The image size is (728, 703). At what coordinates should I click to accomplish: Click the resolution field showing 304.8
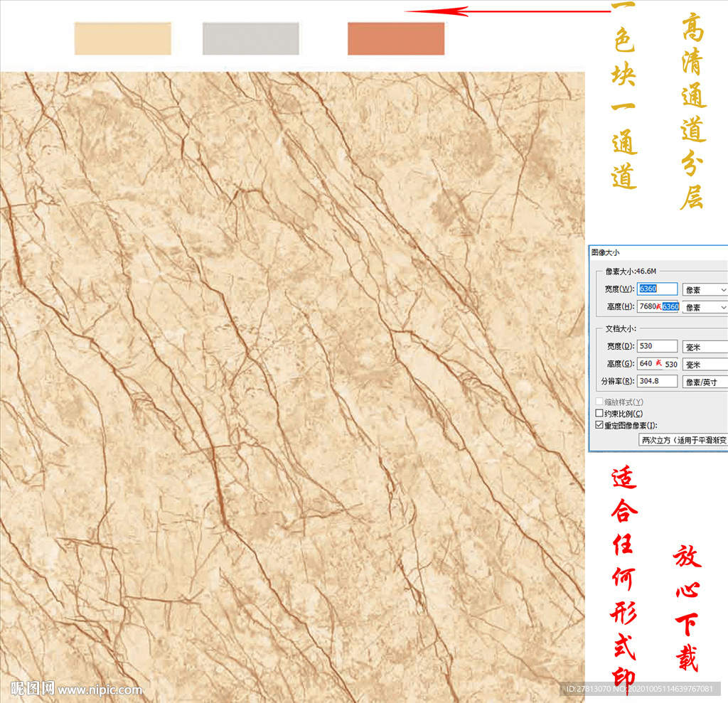[x=657, y=381]
